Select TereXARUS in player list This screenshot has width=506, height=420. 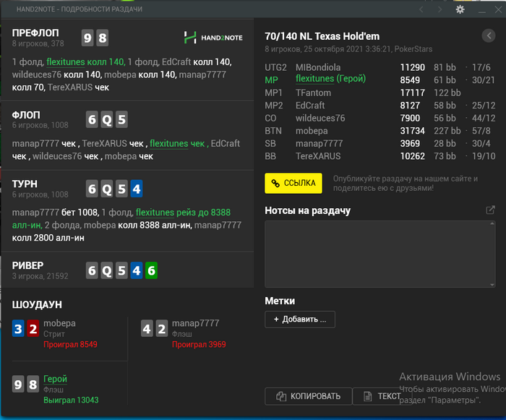318,156
